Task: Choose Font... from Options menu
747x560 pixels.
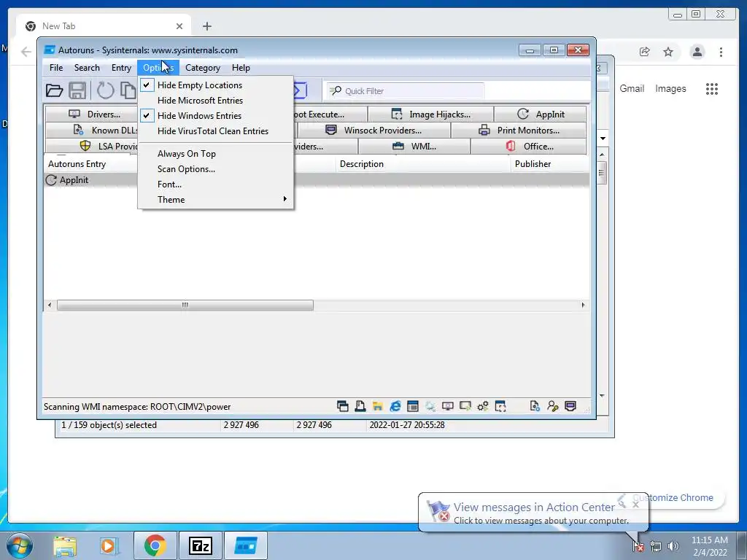Action: [x=215, y=184]
